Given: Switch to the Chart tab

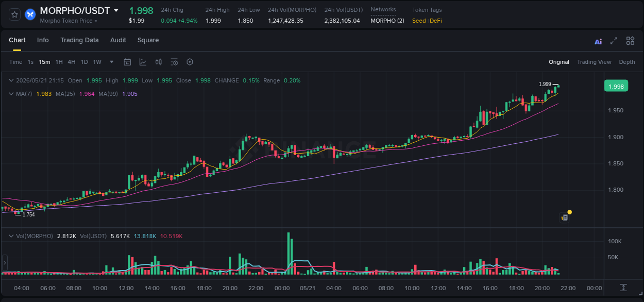Looking at the screenshot, I should pyautogui.click(x=17, y=40).
